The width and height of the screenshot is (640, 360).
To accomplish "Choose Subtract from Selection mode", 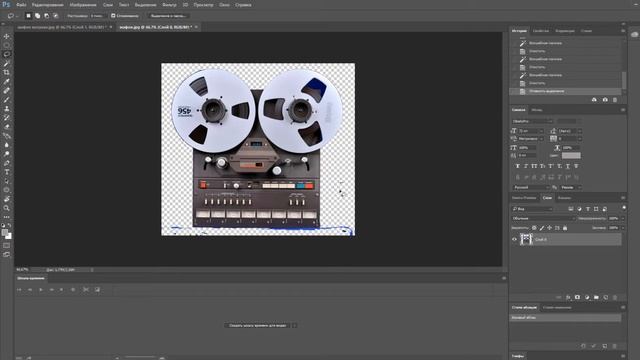I will coord(47,16).
